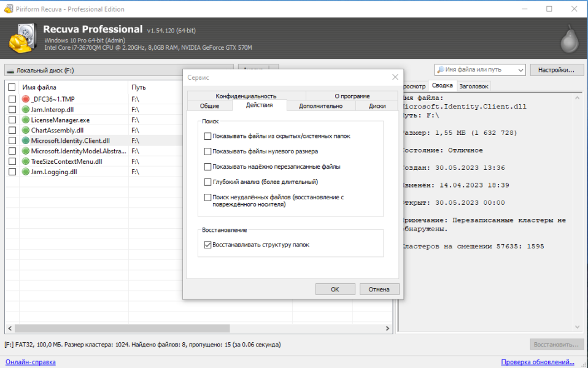This screenshot has width=588, height=368.
Task: Click the Recuva title bar app icon
Action: [9, 9]
